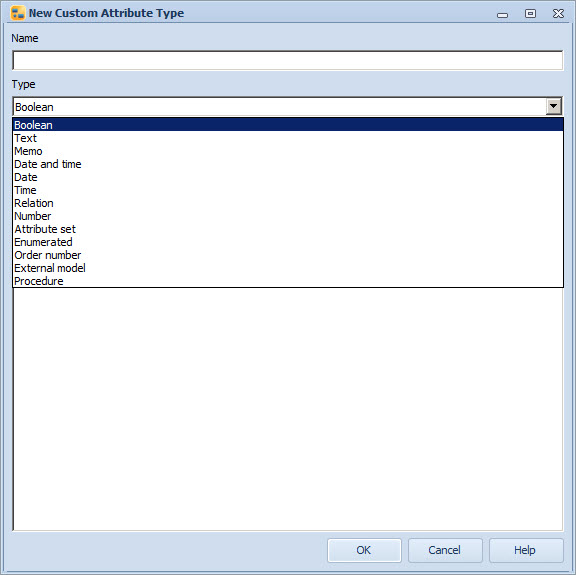Maximize the New Custom Attribute Type window

530,14
